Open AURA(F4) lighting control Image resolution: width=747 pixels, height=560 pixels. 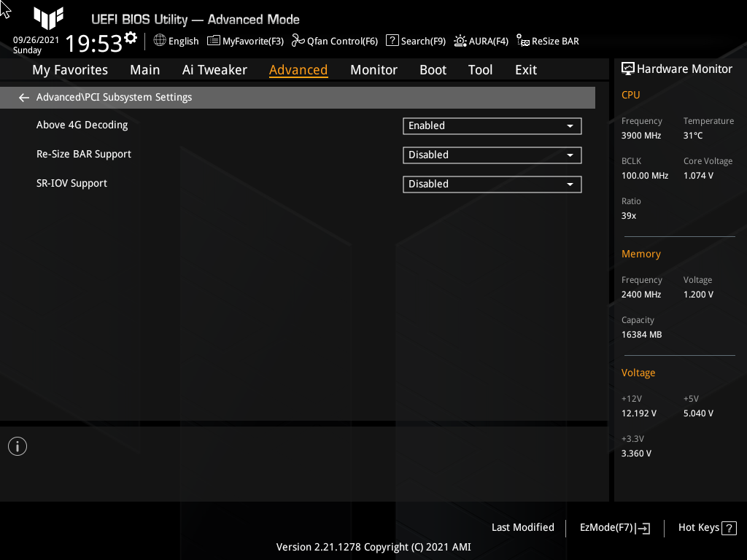coord(481,41)
